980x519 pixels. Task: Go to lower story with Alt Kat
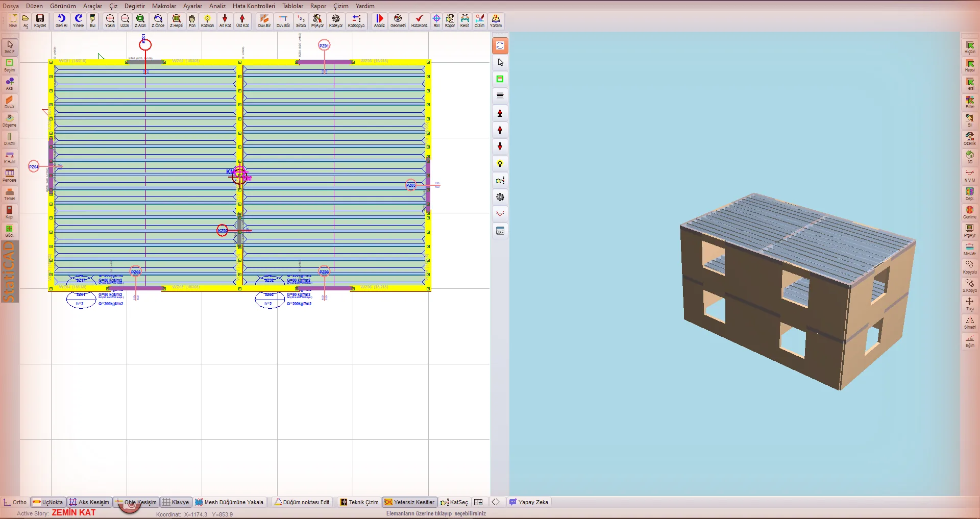click(x=225, y=20)
